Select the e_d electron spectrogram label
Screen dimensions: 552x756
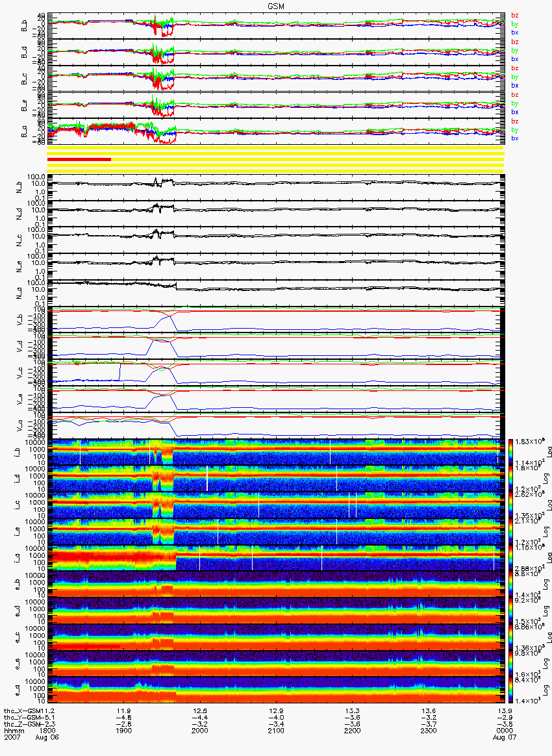click(16, 611)
